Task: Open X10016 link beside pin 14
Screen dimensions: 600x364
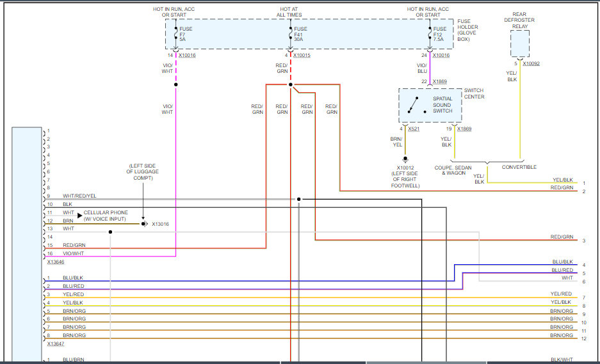Action: point(187,56)
